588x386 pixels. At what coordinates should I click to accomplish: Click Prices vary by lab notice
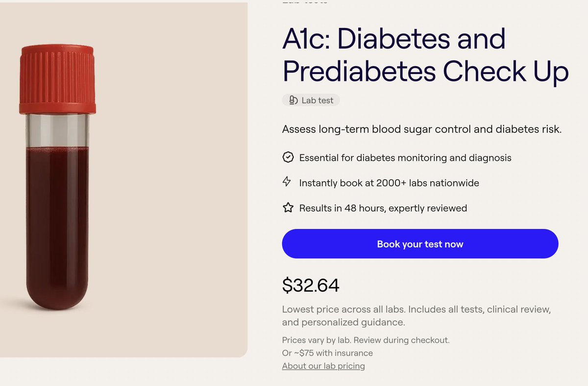[x=366, y=340]
